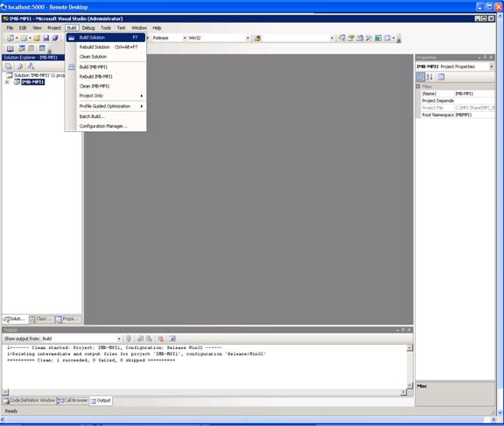Choose Batch Build menu entry
The height and width of the screenshot is (426, 504).
click(106, 116)
